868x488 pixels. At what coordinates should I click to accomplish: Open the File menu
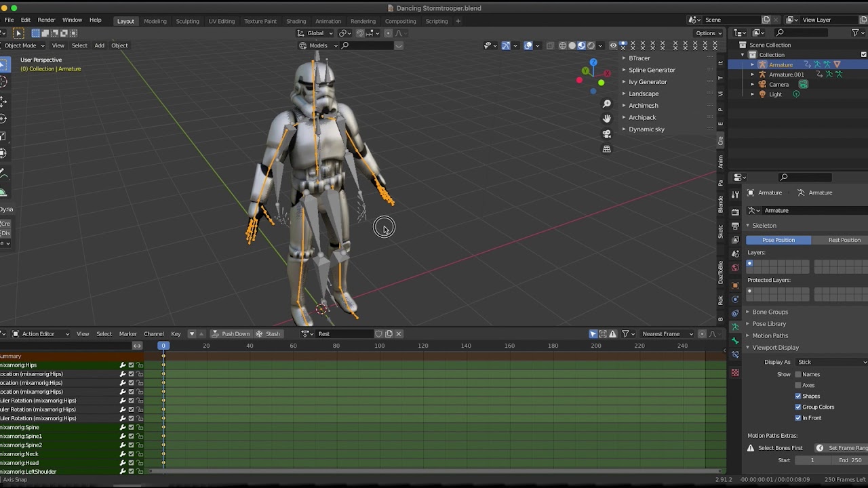pyautogui.click(x=9, y=20)
